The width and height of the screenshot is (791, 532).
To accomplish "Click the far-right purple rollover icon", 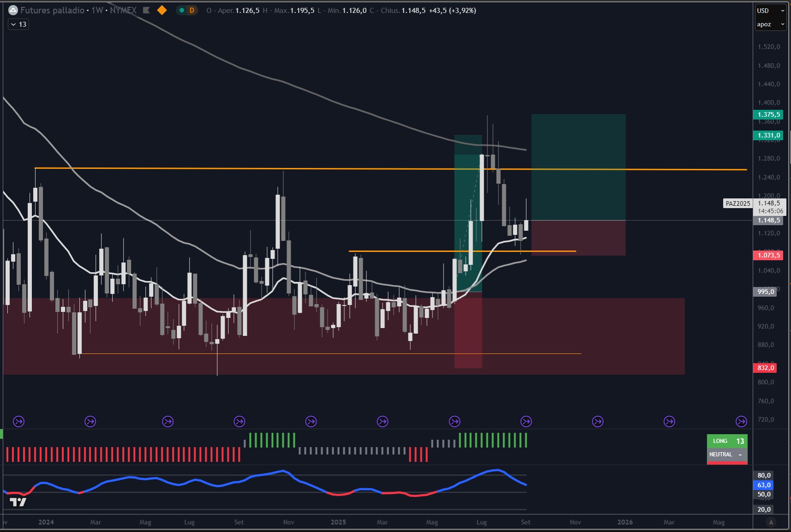I will 741,421.
